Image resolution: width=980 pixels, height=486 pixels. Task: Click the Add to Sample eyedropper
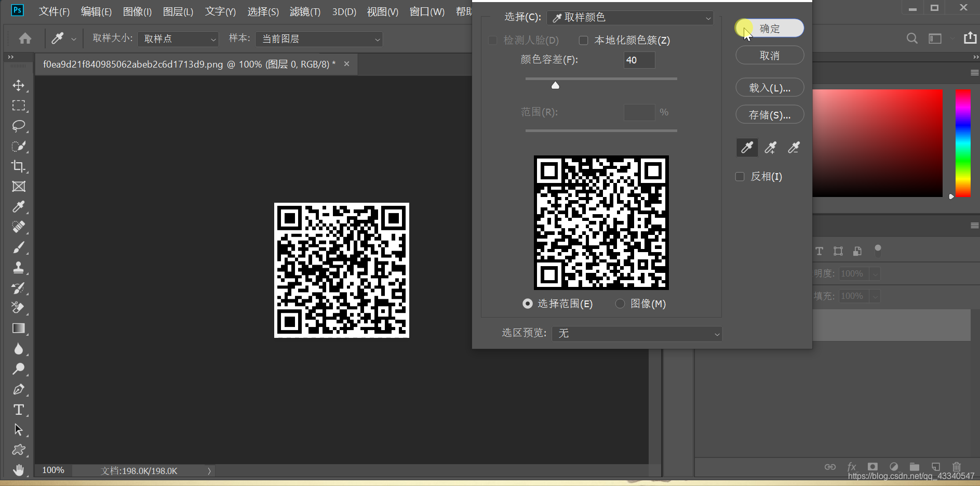pyautogui.click(x=770, y=148)
